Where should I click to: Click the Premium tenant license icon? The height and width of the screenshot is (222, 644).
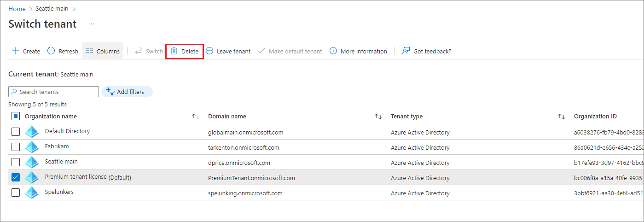click(x=32, y=177)
